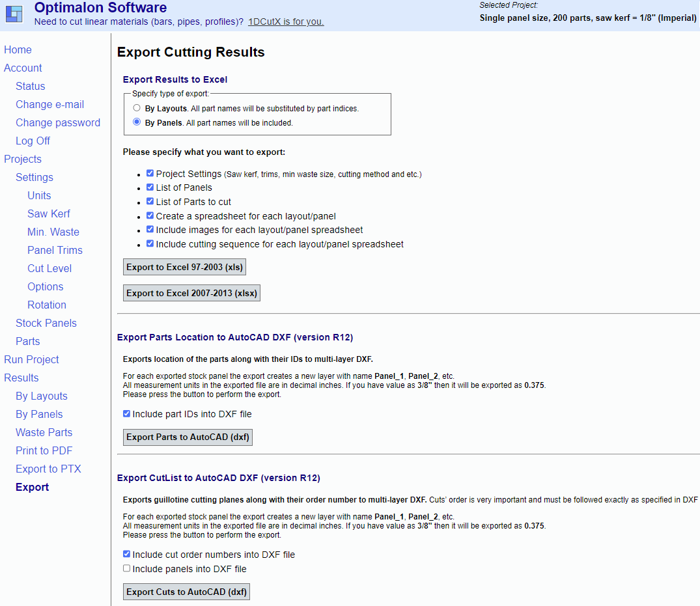Select the By Layouts export type
Screen dimensions: 700x606
point(137,108)
